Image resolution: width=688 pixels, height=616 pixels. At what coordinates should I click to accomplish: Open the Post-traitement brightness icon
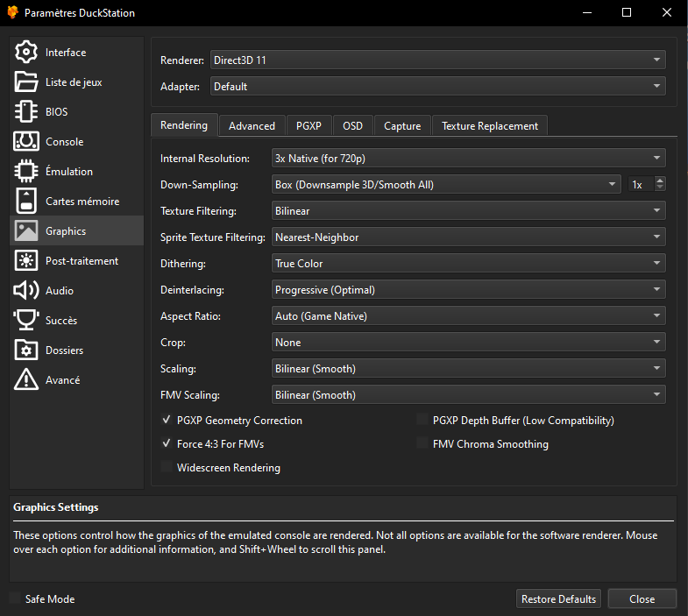pos(26,260)
